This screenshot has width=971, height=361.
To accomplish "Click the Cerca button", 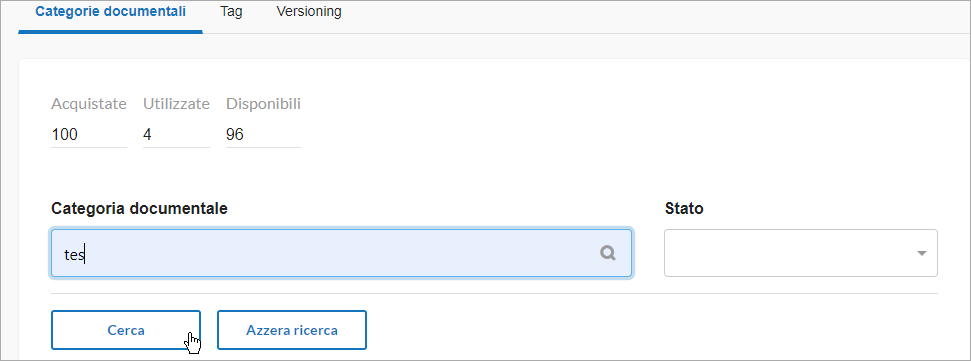I will pos(126,330).
